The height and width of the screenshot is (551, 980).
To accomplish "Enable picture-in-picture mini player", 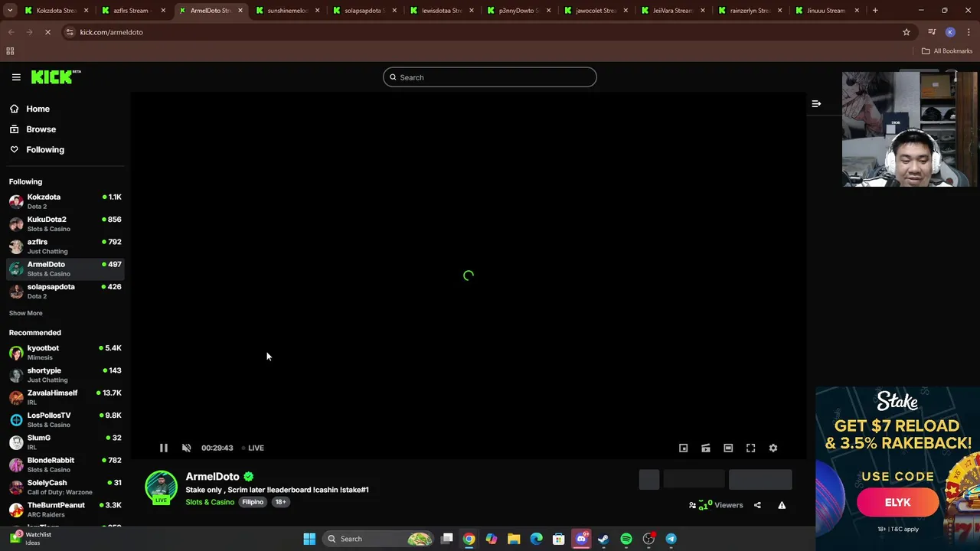I will click(683, 448).
